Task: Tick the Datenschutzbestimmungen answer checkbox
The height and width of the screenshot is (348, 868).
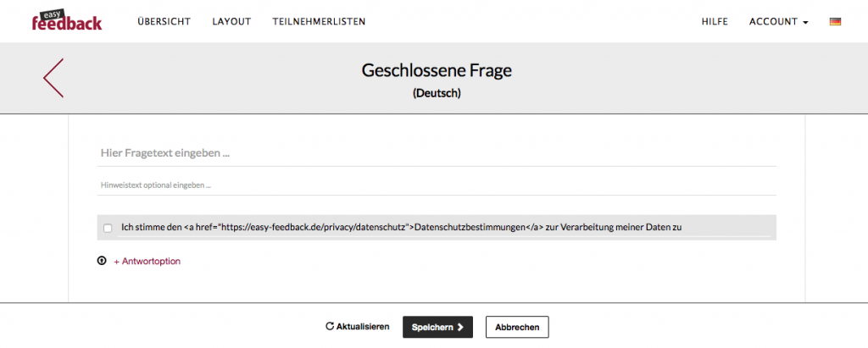Action: [108, 228]
